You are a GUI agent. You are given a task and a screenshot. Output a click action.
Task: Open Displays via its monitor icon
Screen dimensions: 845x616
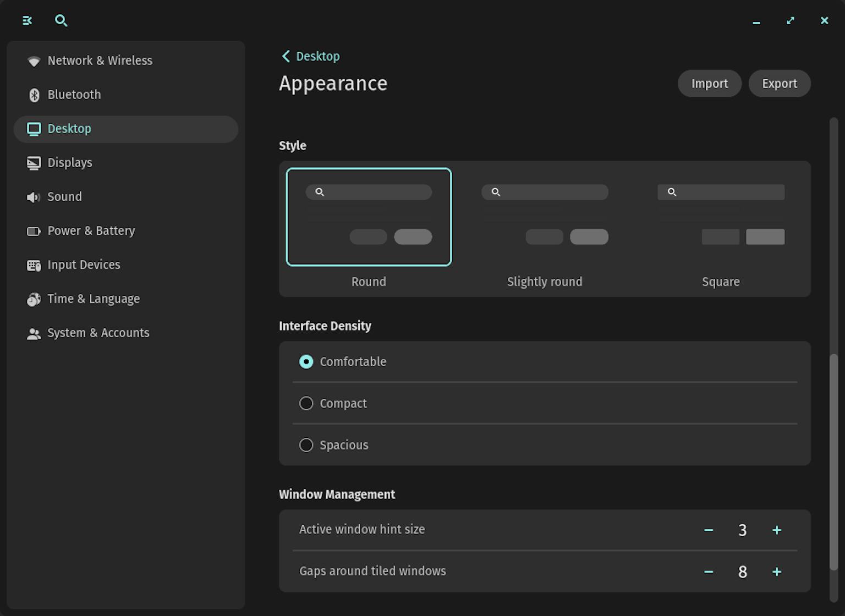click(34, 163)
